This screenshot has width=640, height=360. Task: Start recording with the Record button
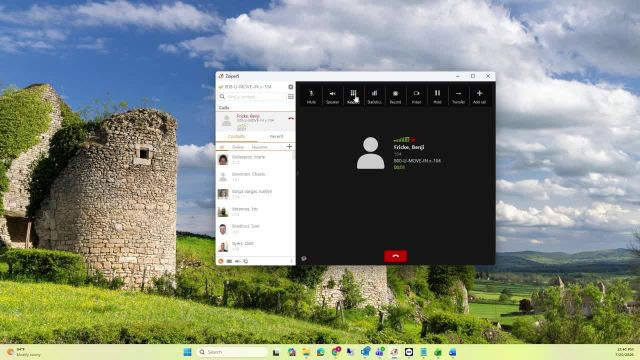[x=395, y=97]
